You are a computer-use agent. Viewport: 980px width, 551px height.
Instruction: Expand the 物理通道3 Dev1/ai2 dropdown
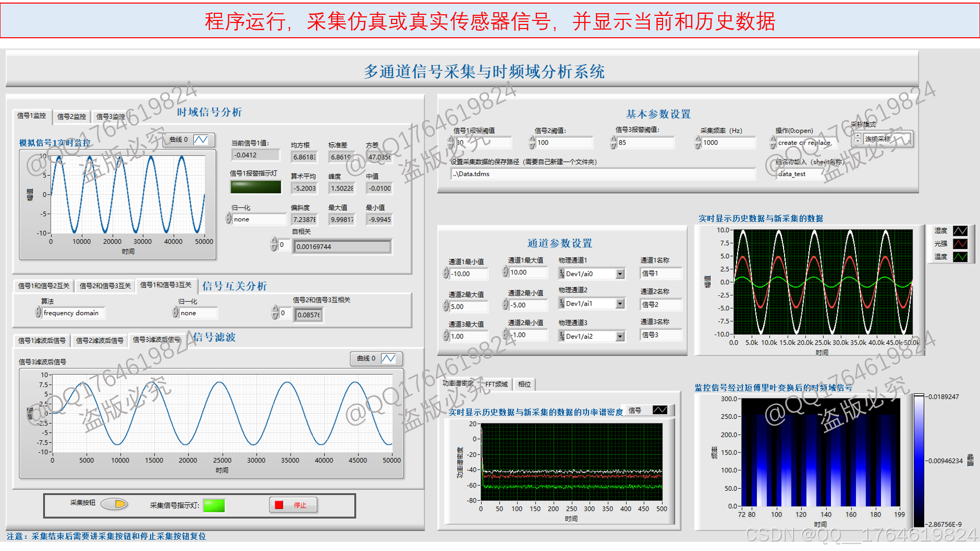[x=620, y=337]
